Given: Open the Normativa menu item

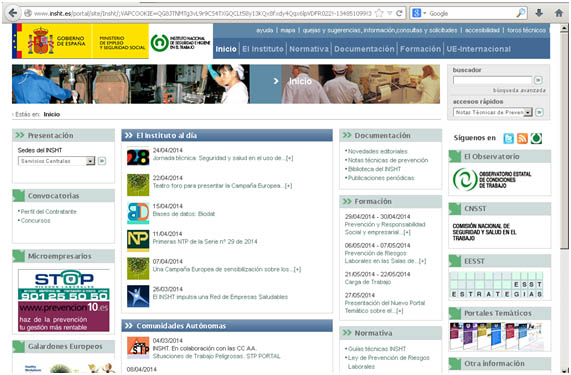Looking at the screenshot, I should 309,49.
